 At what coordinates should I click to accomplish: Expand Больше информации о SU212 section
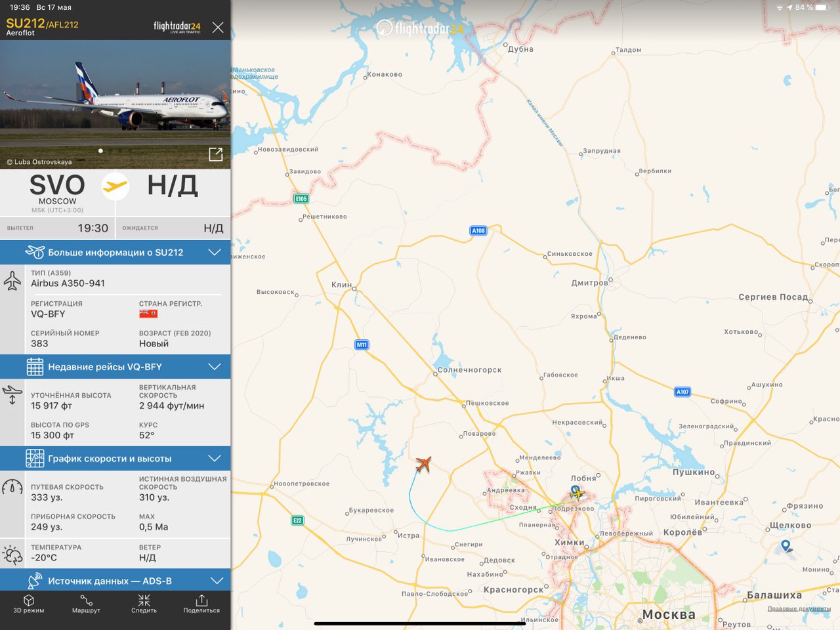pyautogui.click(x=115, y=253)
